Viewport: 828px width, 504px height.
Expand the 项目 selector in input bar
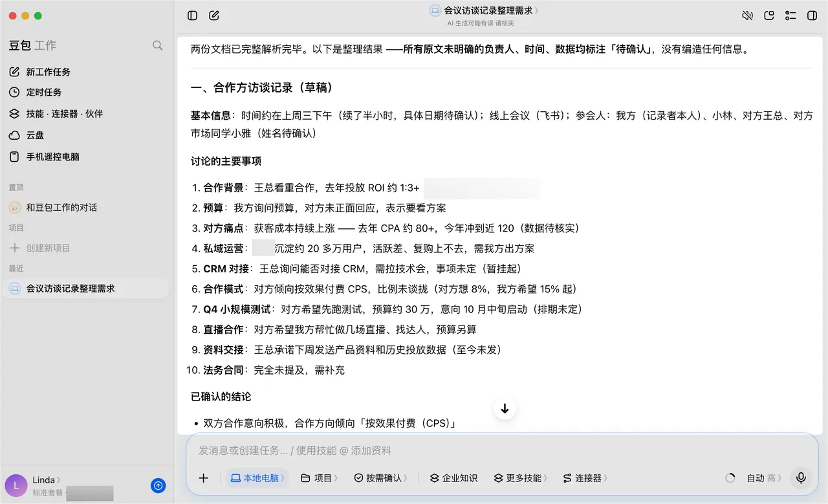(x=319, y=478)
